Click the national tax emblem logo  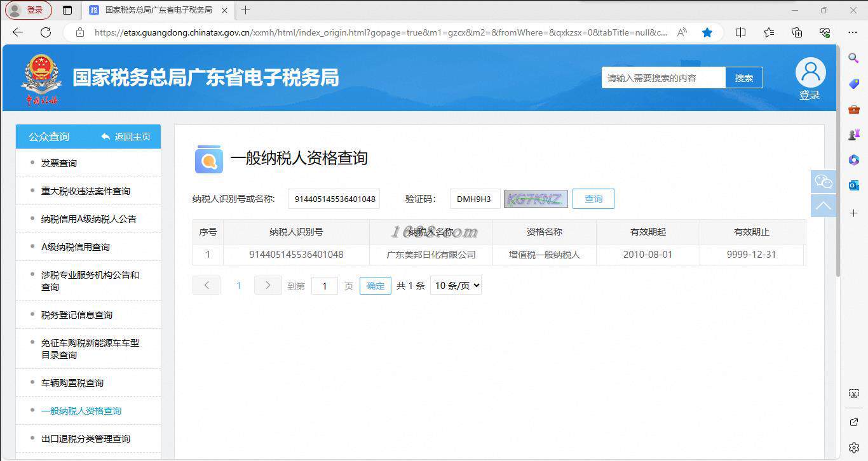[41, 79]
